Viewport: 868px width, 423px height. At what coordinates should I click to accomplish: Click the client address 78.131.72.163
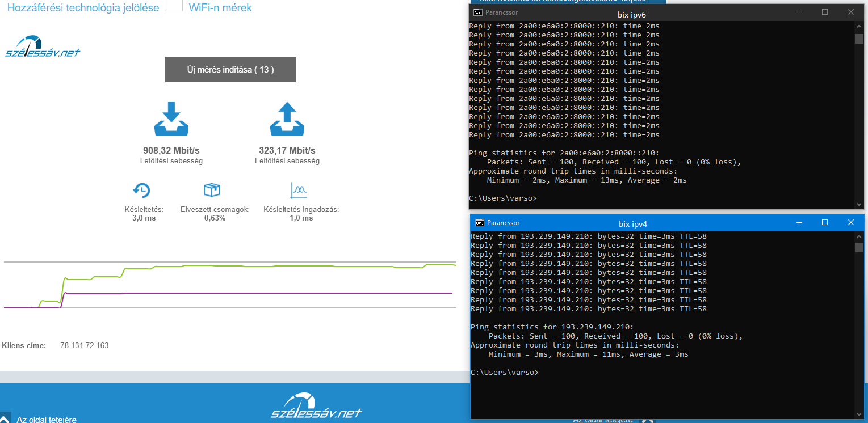coord(85,345)
